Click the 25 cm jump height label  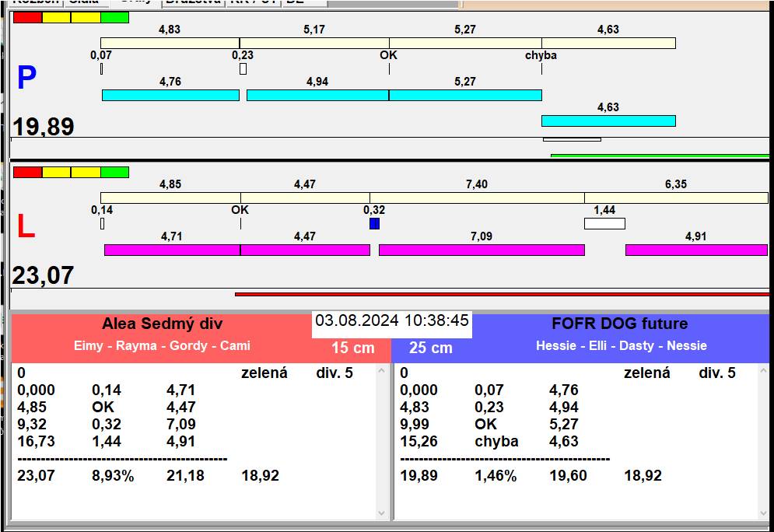tap(430, 348)
